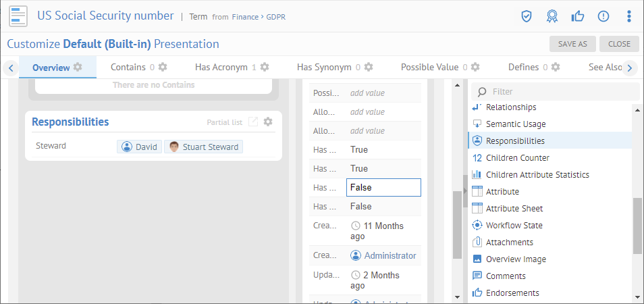Click the gear icon on Overview tab
This screenshot has width=644, height=304.
[78, 67]
